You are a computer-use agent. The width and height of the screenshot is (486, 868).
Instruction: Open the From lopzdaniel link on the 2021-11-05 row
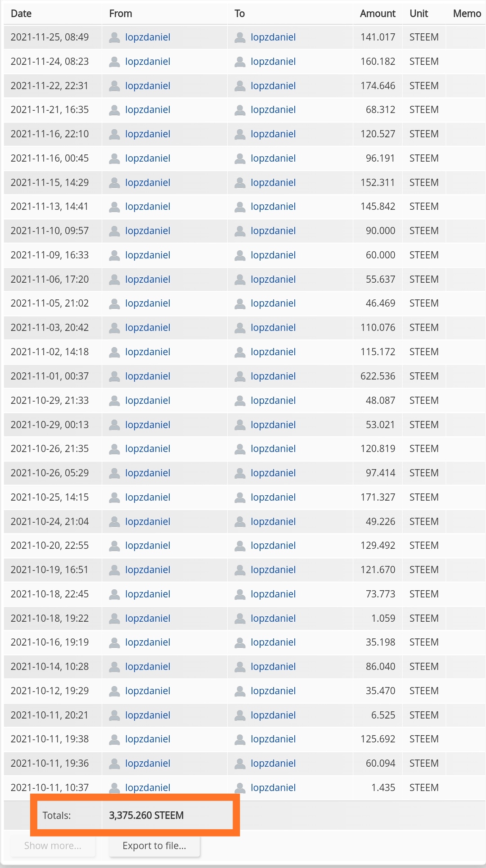tap(148, 303)
